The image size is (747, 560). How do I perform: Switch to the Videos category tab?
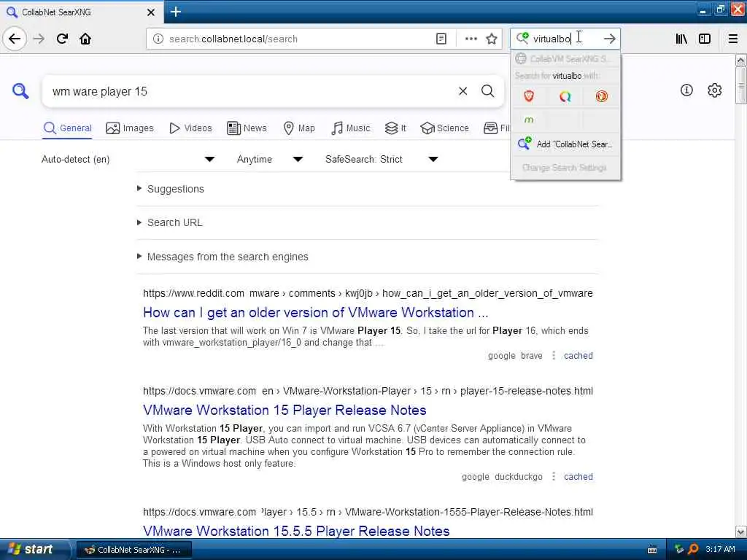(x=190, y=128)
